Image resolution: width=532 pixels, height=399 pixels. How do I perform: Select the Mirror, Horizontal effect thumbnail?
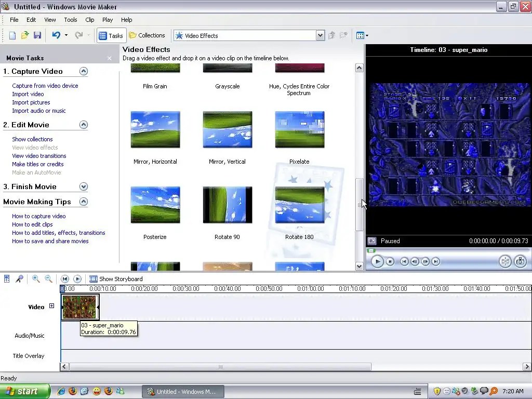click(x=155, y=129)
